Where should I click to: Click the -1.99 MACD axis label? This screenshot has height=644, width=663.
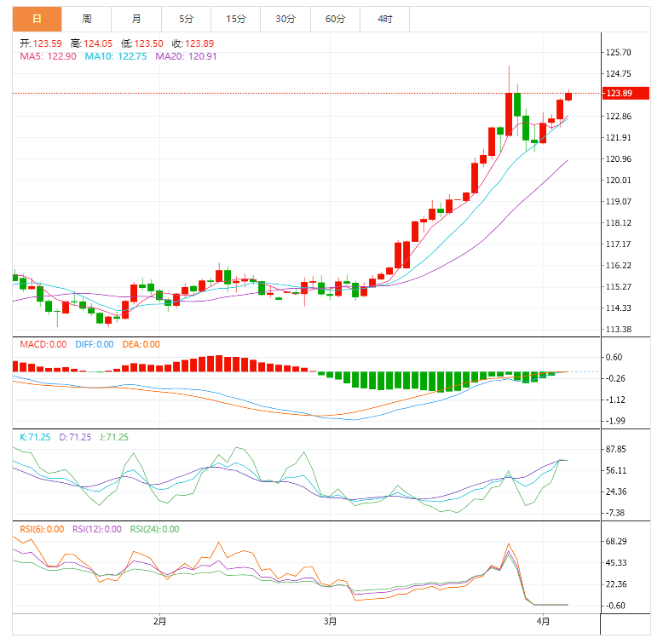tap(615, 421)
